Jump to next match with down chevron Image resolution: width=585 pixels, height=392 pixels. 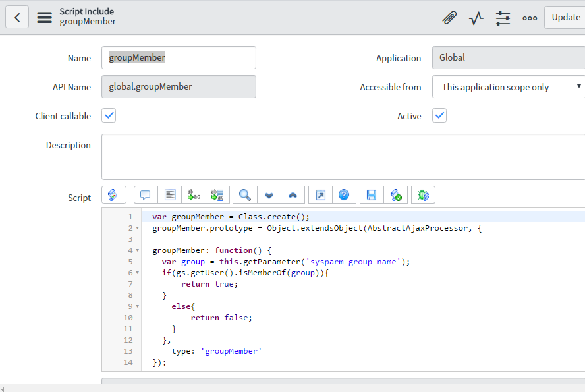(269, 195)
